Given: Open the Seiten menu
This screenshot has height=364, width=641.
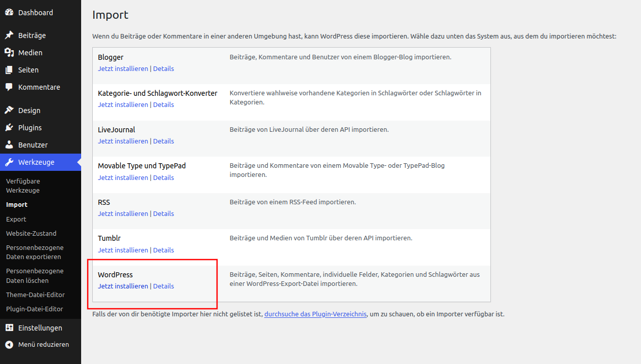Looking at the screenshot, I should (41, 70).
